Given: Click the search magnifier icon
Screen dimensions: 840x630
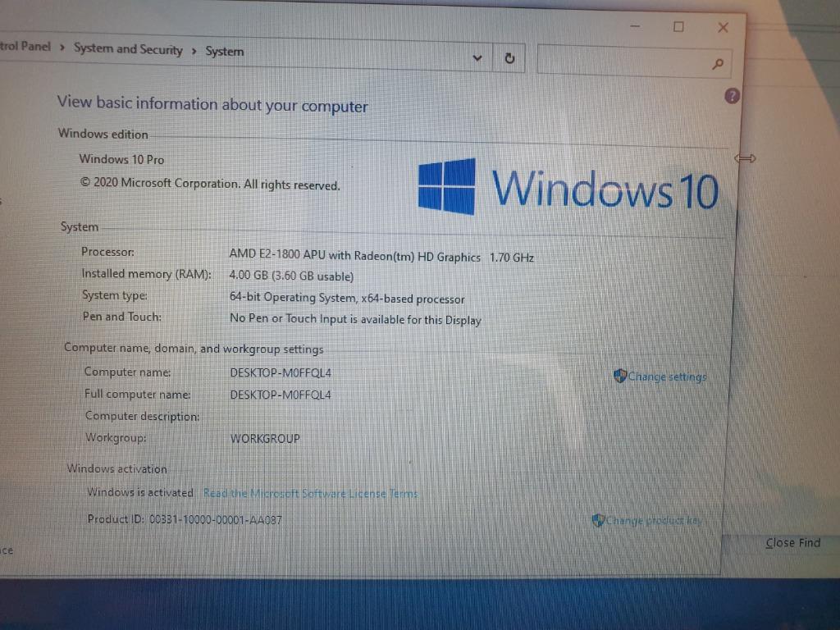Looking at the screenshot, I should click(x=718, y=64).
